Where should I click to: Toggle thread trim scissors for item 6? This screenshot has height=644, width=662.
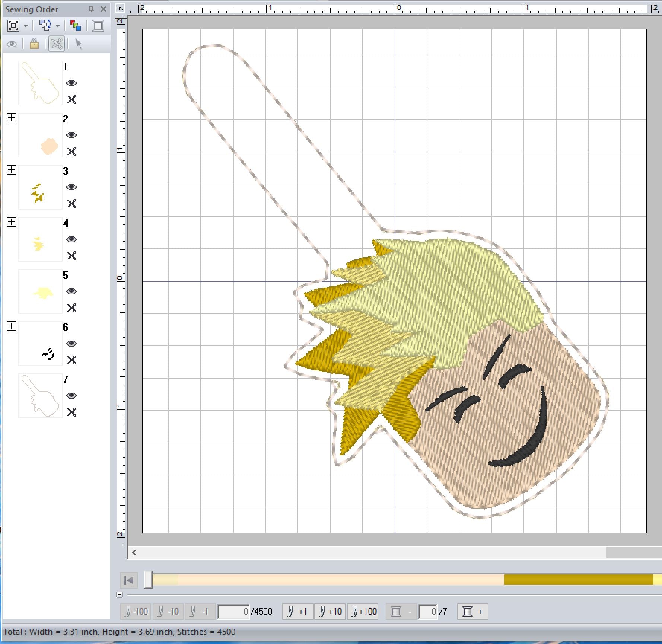pyautogui.click(x=71, y=360)
